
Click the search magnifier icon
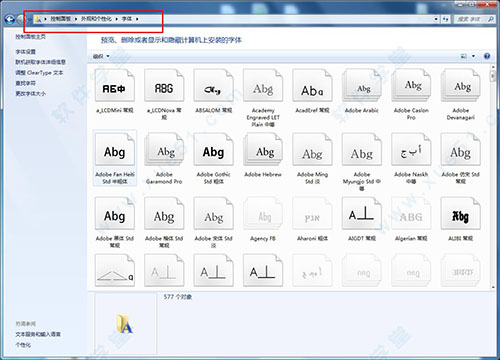[491, 19]
